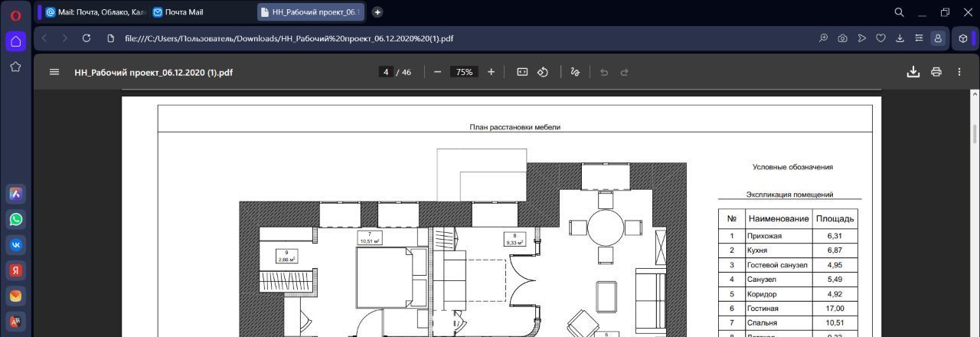The image size is (980, 337).
Task: Click the zoom out minus button
Action: coord(437,72)
